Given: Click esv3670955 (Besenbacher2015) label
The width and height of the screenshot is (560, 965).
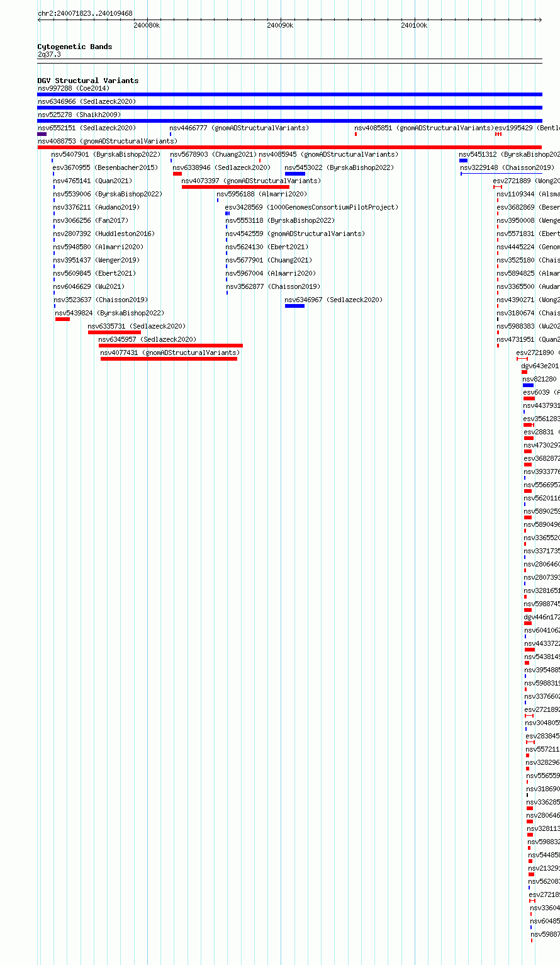Looking at the screenshot, I should point(106,167).
